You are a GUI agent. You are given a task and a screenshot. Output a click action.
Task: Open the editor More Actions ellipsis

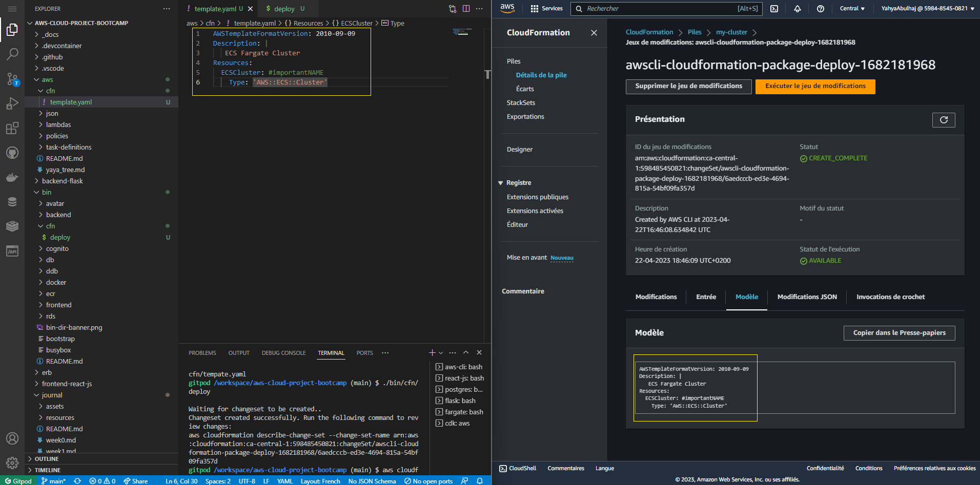(x=479, y=9)
